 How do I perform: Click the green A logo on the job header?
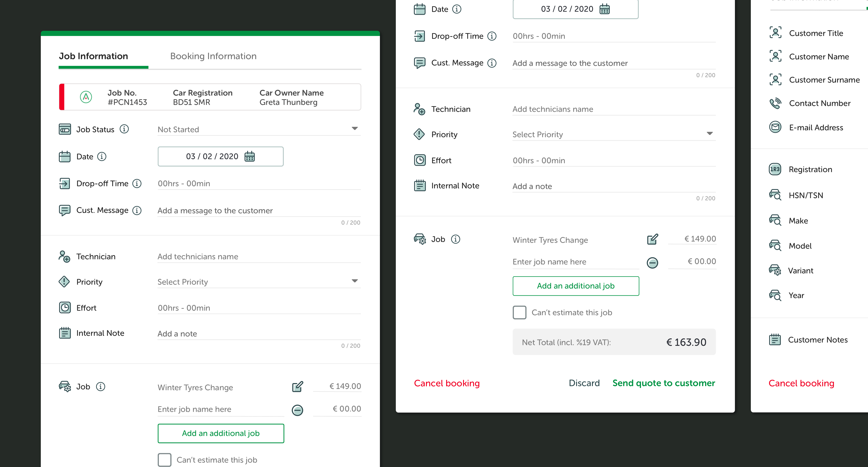[x=86, y=97]
